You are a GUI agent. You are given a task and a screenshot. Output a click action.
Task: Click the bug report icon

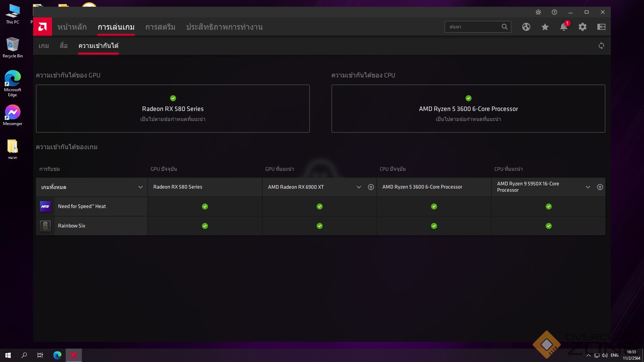[x=538, y=12]
